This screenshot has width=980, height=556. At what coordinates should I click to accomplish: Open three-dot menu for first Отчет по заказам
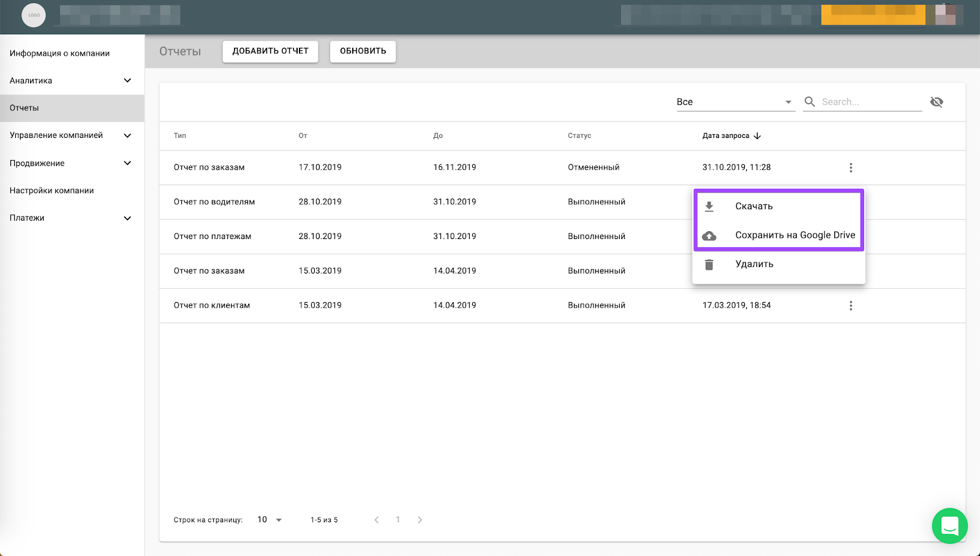click(x=850, y=167)
